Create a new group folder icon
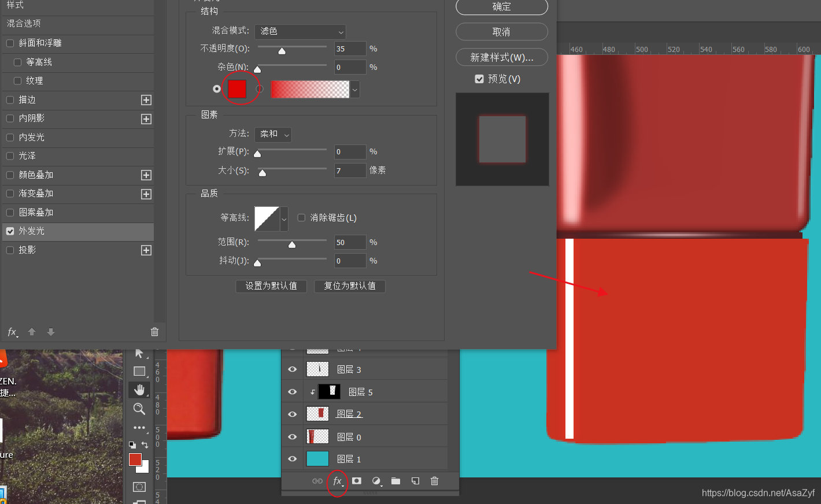The image size is (821, 504). [x=395, y=481]
